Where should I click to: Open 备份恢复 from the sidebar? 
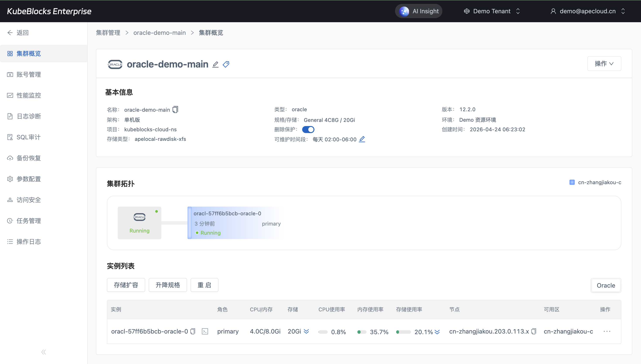tap(29, 158)
